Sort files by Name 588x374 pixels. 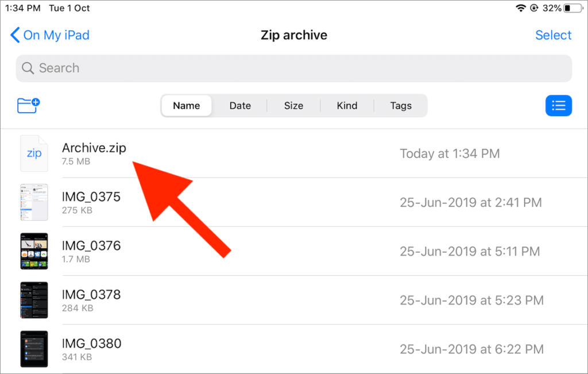[x=186, y=105]
